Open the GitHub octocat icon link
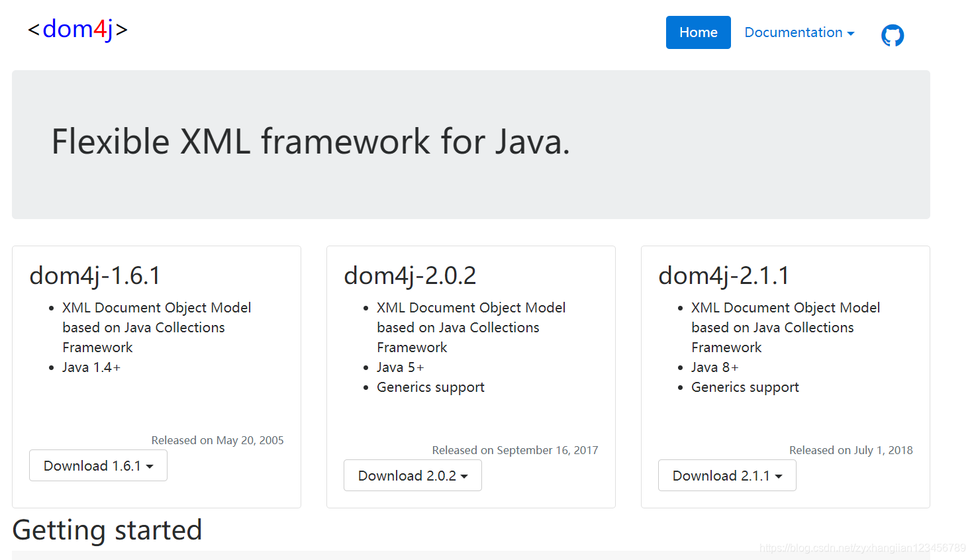 (892, 35)
